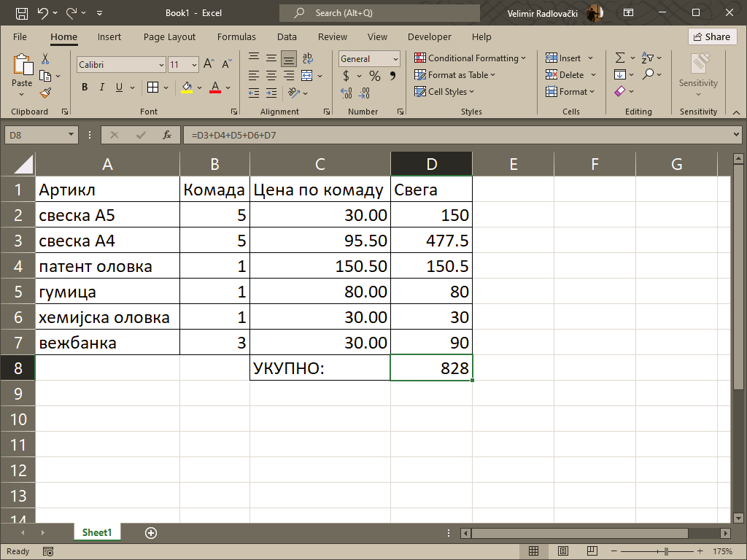747x560 pixels.
Task: Open the Conditional Formatting dropdown
Action: click(x=471, y=58)
